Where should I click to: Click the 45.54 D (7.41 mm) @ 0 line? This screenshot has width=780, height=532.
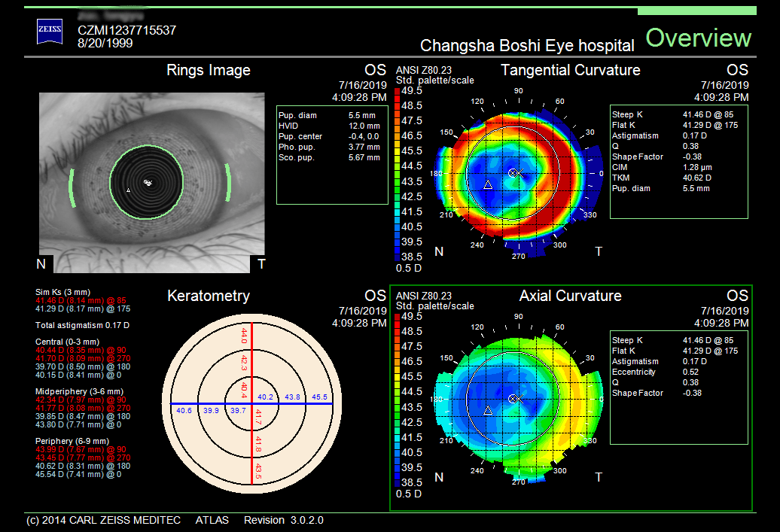coord(78,474)
